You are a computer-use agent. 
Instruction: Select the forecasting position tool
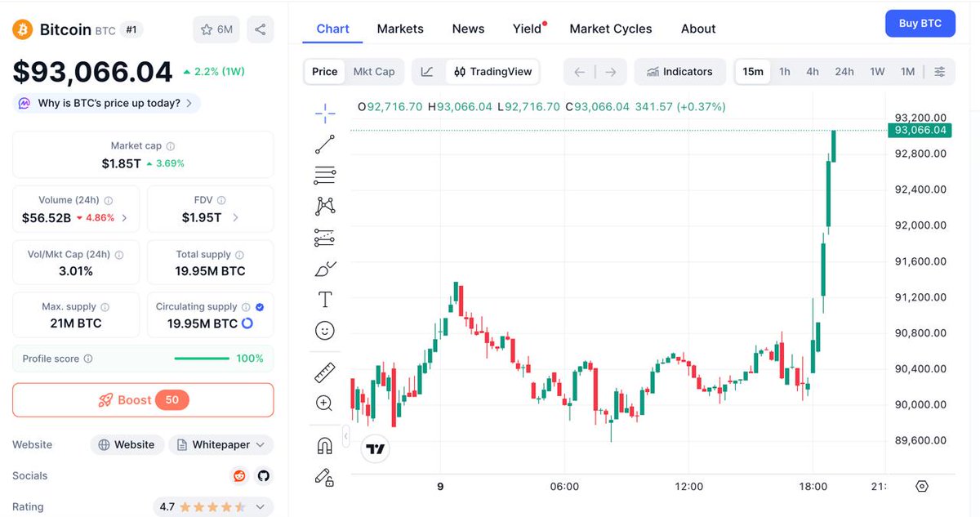pos(325,238)
